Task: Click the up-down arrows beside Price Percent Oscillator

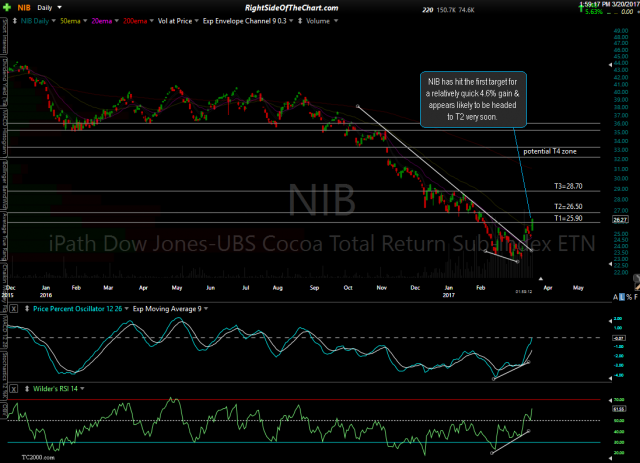Action: tap(27, 309)
